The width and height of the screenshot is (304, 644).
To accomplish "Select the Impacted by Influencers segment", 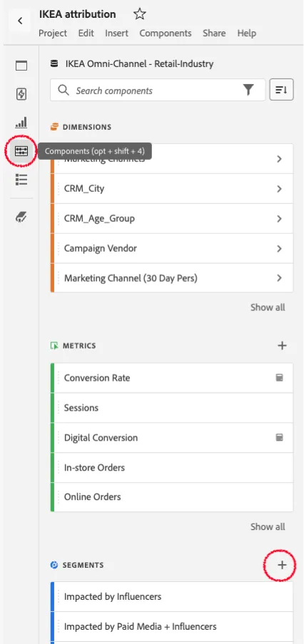I will click(172, 596).
